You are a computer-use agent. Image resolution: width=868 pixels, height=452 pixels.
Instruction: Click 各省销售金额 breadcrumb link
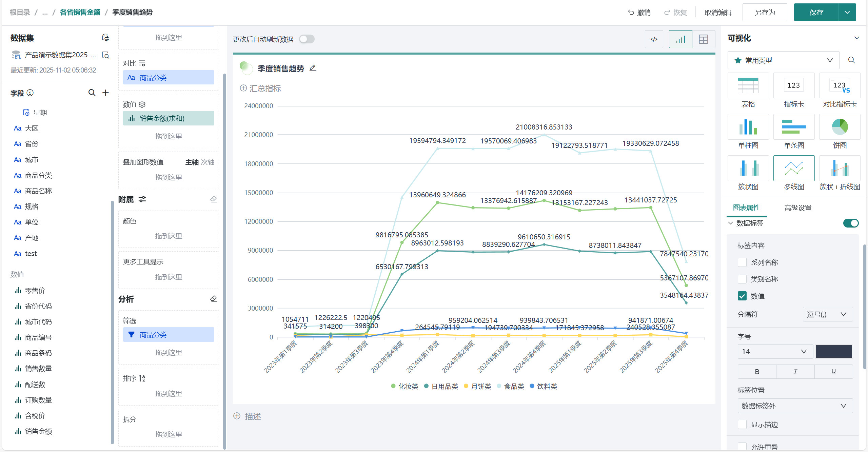tap(80, 13)
